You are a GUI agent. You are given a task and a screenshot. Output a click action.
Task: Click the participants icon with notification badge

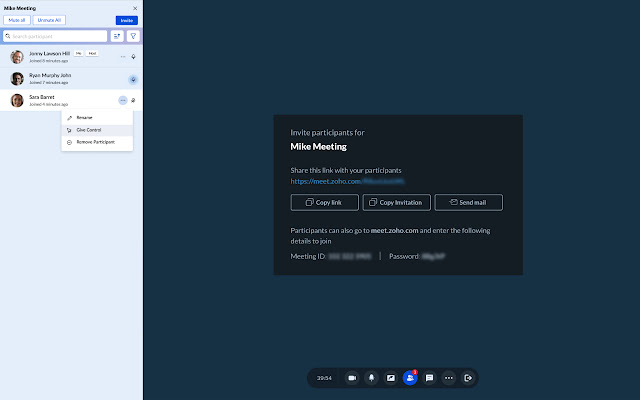tap(410, 378)
